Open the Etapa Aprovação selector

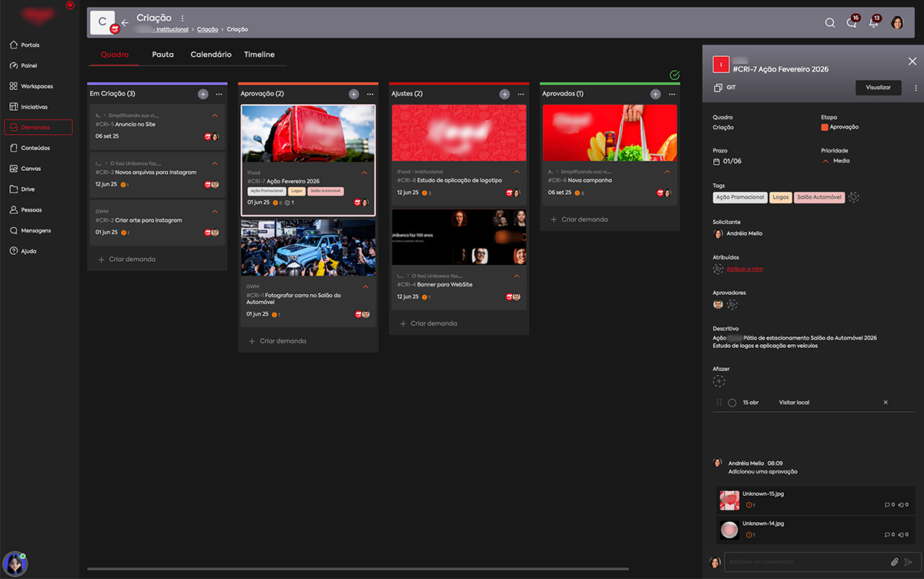click(840, 127)
